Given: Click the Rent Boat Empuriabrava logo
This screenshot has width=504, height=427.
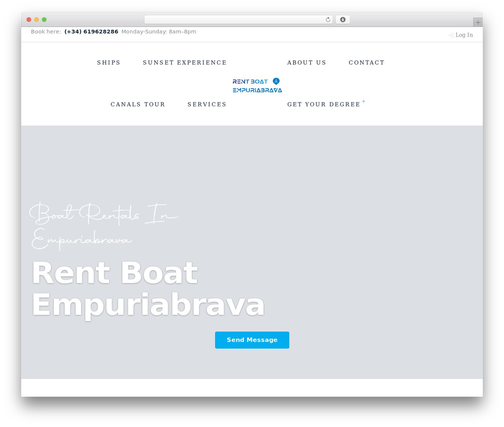Looking at the screenshot, I should pos(257,85).
